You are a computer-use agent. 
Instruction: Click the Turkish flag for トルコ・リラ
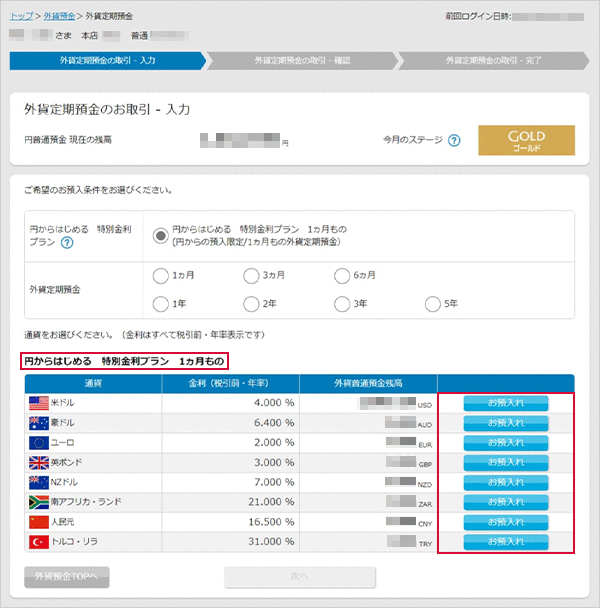pos(39,541)
